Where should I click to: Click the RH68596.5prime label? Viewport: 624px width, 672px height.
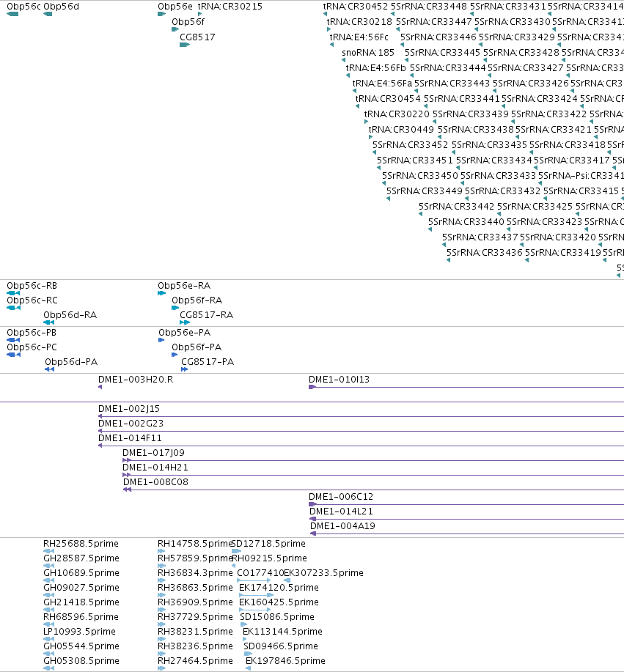point(81,617)
